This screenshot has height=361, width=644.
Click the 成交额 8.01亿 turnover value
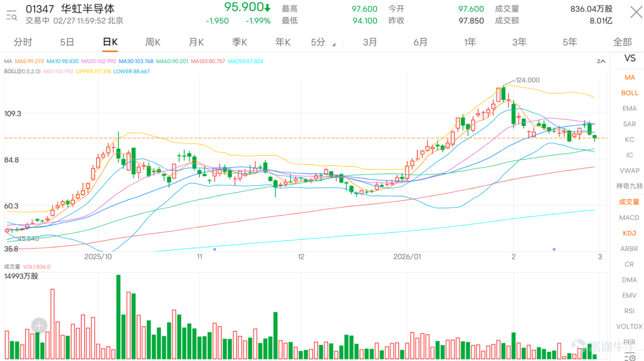click(x=601, y=21)
